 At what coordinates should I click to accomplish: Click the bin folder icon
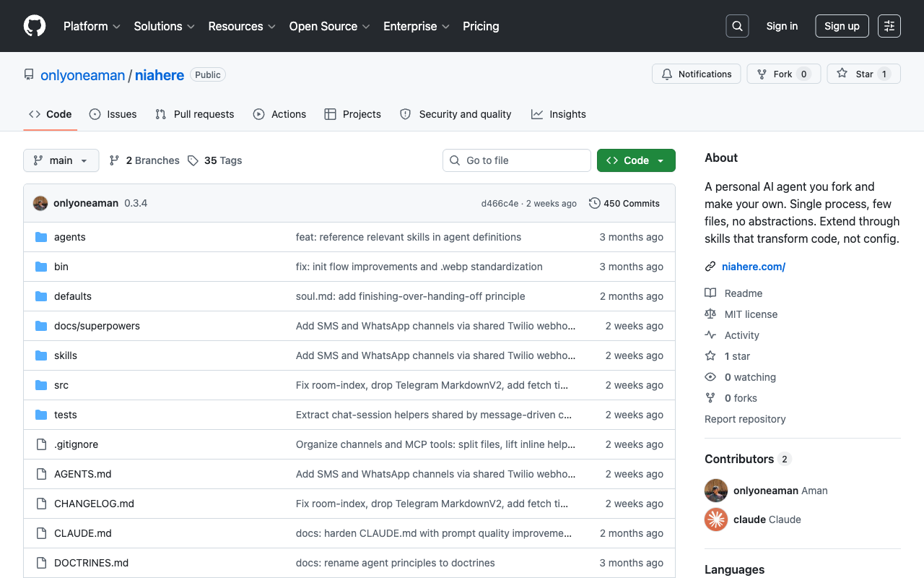click(x=41, y=267)
